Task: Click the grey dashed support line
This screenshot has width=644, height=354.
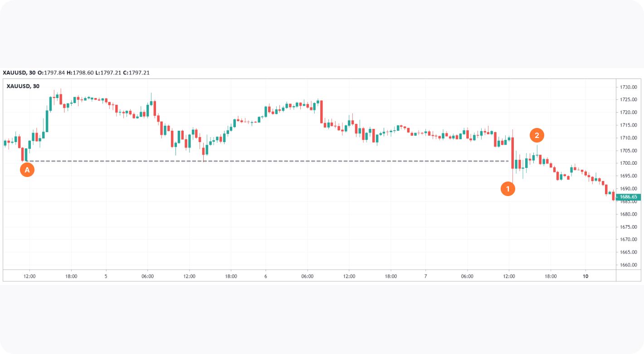Action: (x=272, y=161)
